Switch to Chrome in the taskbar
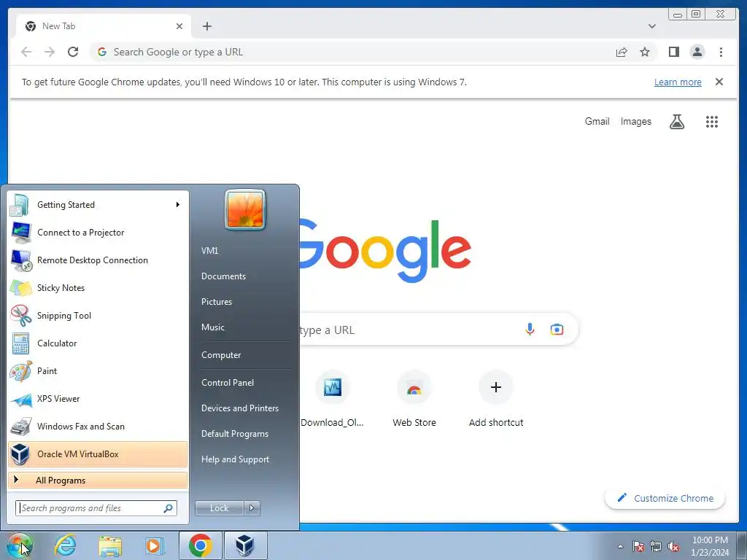 [201, 545]
